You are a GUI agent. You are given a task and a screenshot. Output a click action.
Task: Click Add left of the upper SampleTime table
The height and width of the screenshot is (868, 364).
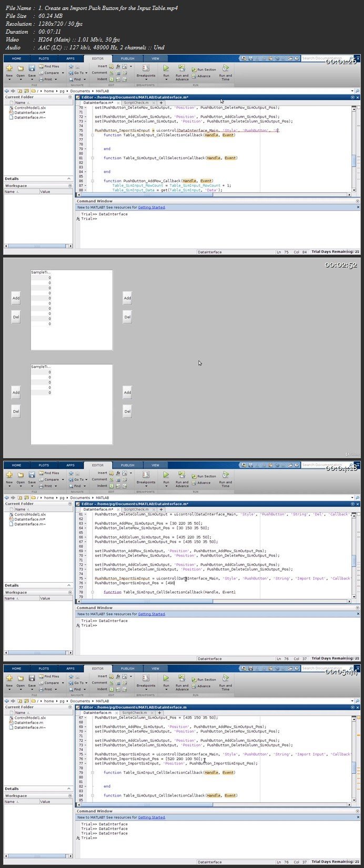click(16, 298)
